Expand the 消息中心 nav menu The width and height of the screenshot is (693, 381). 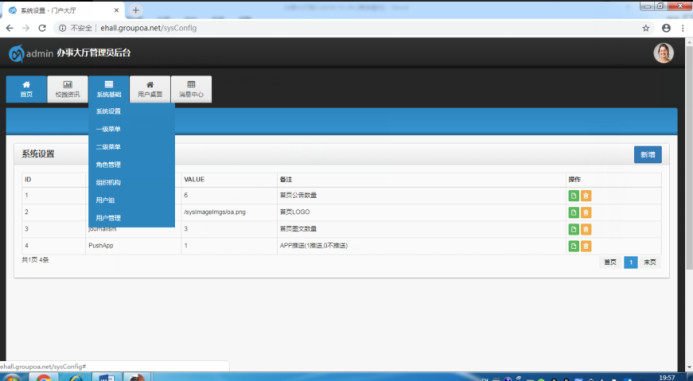[191, 89]
